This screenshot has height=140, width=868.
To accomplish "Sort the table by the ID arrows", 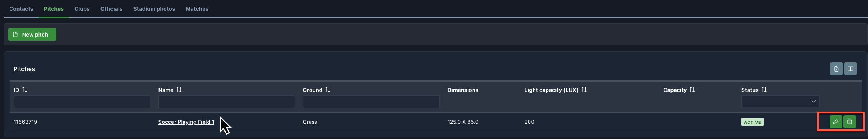I will [x=25, y=90].
